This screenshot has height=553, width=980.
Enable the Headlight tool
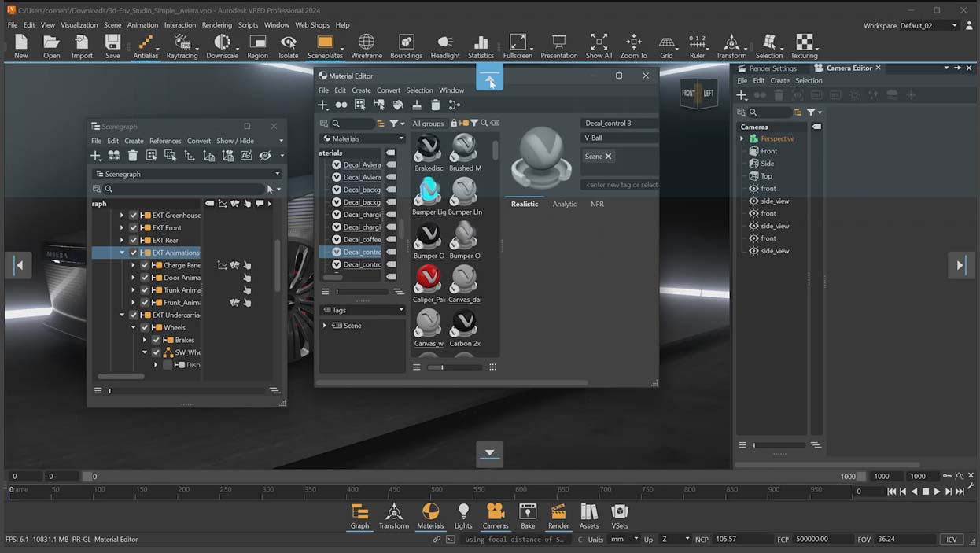click(445, 46)
